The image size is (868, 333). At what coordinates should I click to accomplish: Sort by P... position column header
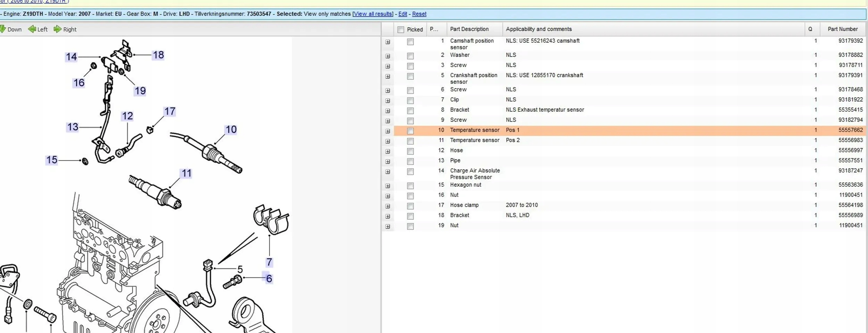point(437,29)
